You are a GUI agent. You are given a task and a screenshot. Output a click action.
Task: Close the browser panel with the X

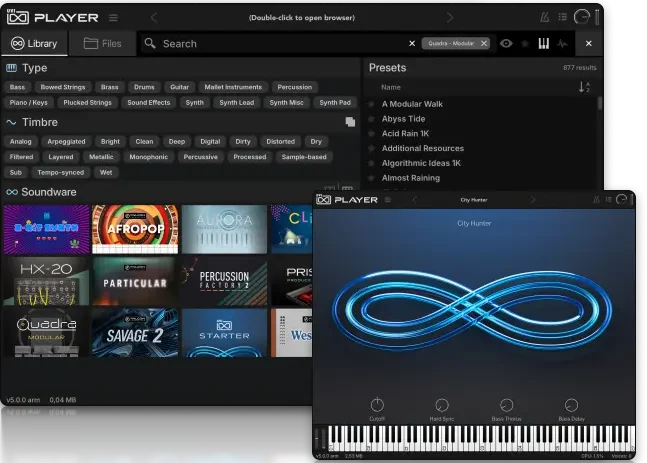tap(589, 43)
